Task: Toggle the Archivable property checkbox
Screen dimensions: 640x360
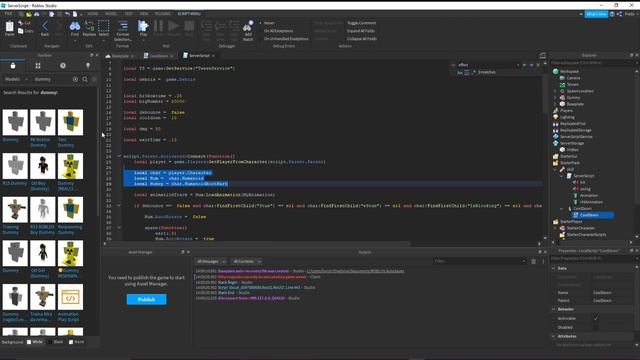Action: point(596,318)
